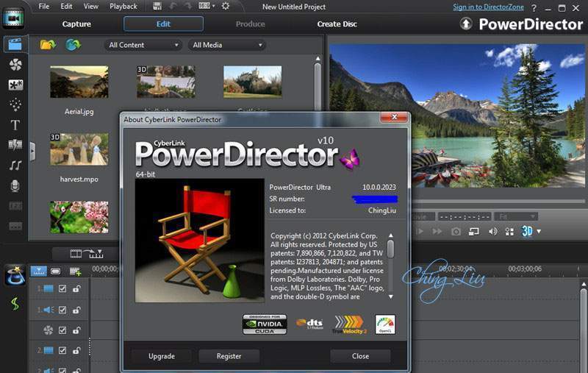The image size is (588, 373).
Task: Toggle the lock on the effect track
Action: [x=76, y=330]
